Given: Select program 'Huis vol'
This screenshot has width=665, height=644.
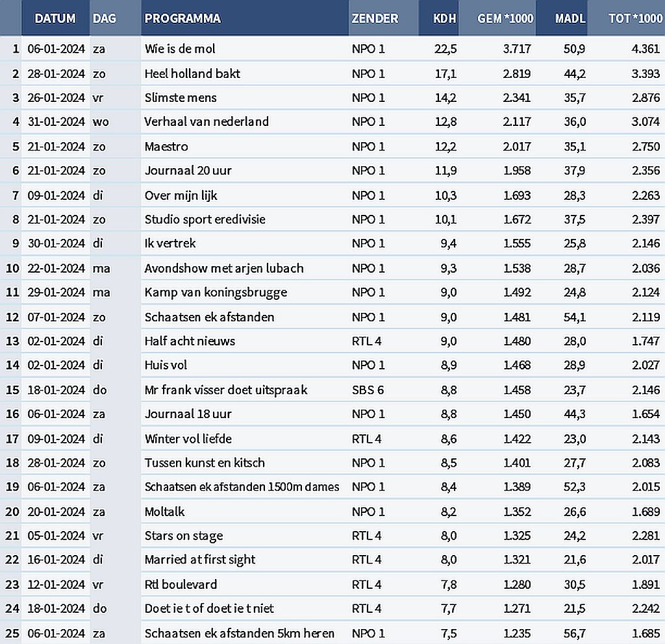Looking at the screenshot, I should coord(166,365).
